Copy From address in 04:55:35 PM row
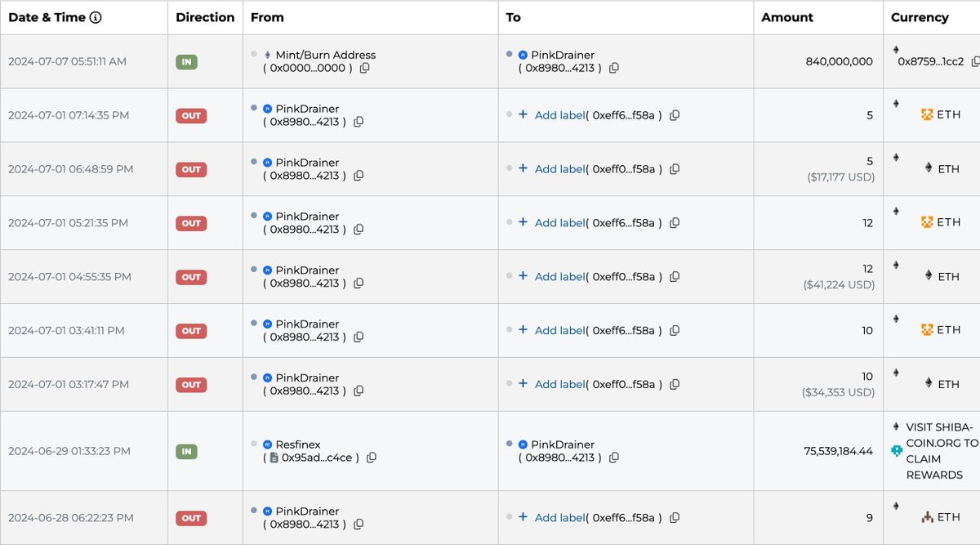Screen dimensions: 980x545 [x=358, y=284]
